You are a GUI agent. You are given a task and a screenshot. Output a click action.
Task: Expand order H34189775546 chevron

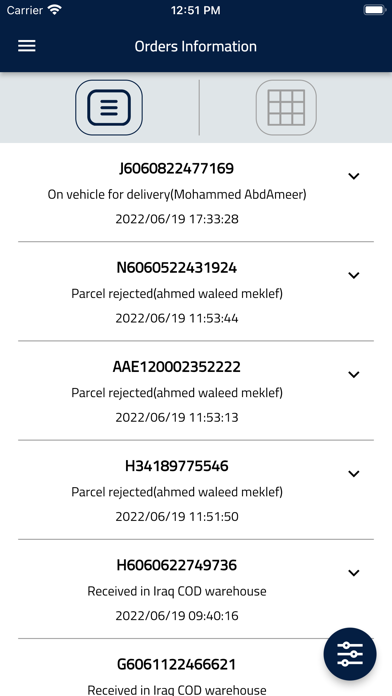(x=353, y=474)
